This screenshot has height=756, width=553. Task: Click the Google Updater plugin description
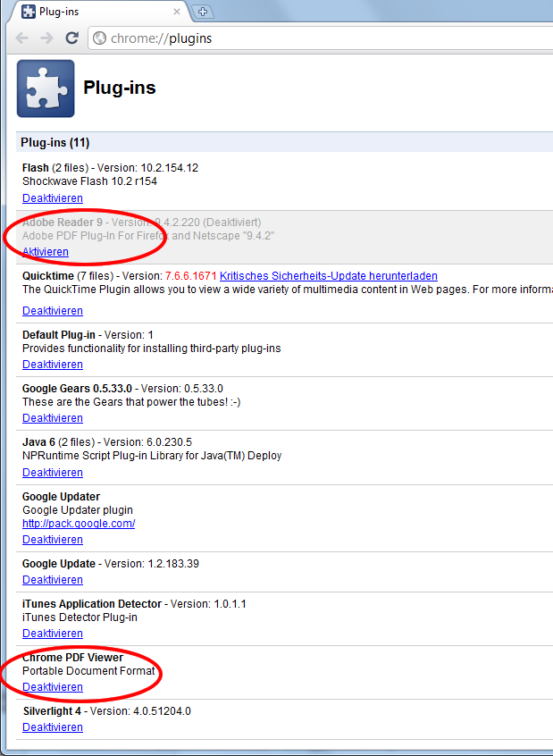pyautogui.click(x=78, y=509)
